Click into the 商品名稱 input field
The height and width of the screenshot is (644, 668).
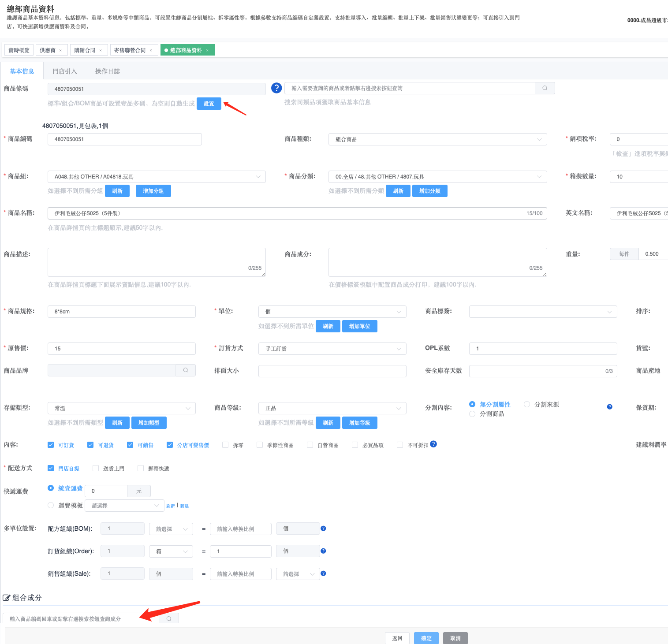click(287, 213)
